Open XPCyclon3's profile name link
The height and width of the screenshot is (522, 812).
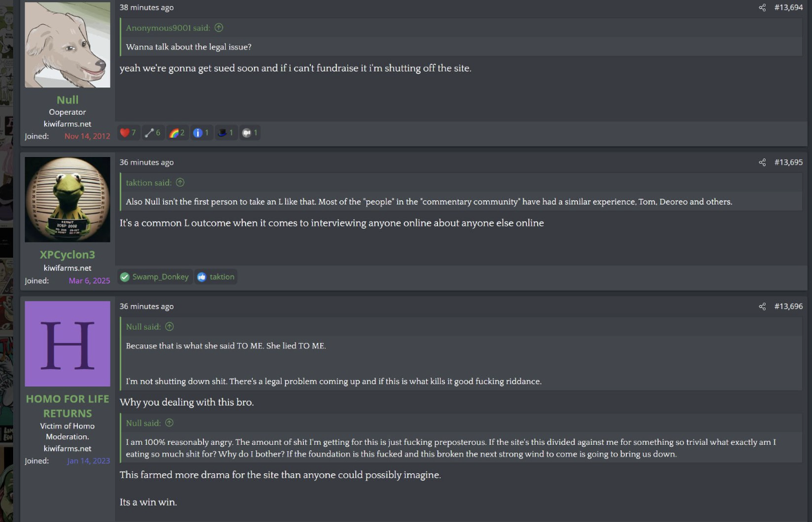click(x=67, y=255)
